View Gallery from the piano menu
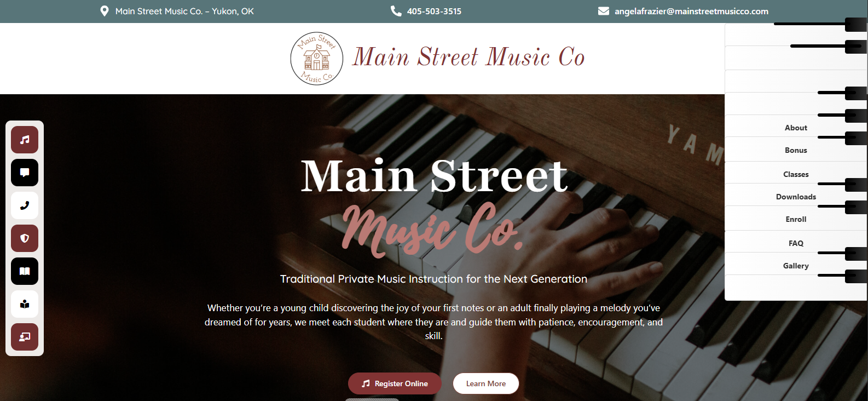 click(796, 265)
